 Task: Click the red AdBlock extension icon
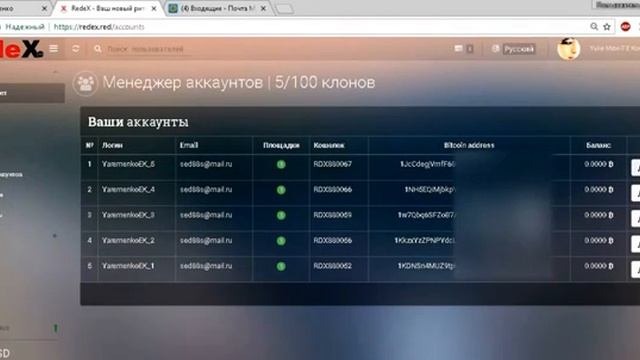(625, 27)
